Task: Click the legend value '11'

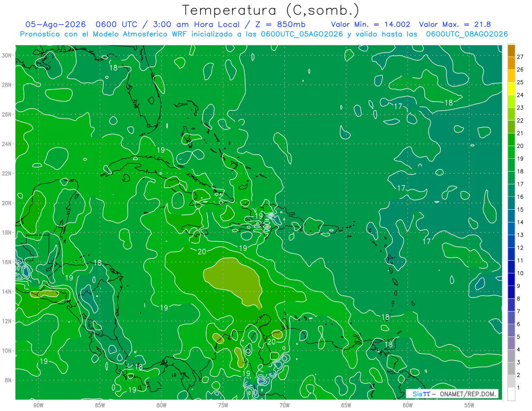Action: pyautogui.click(x=520, y=260)
